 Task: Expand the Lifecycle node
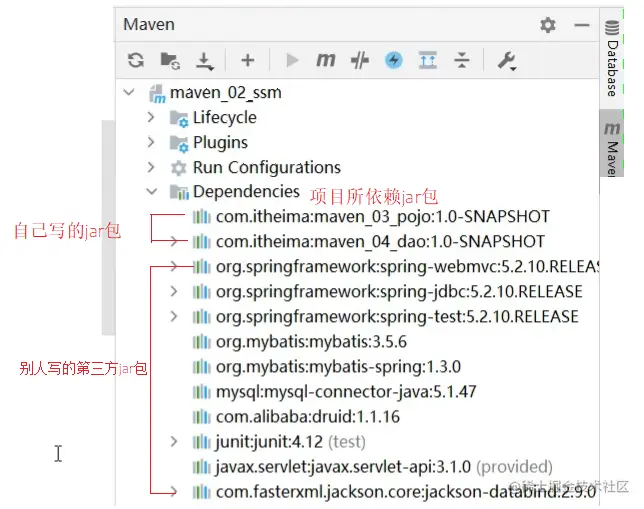(151, 117)
